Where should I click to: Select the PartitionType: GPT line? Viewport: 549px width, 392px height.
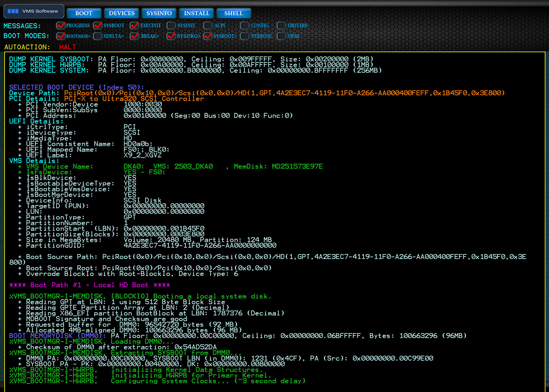[x=77, y=217]
